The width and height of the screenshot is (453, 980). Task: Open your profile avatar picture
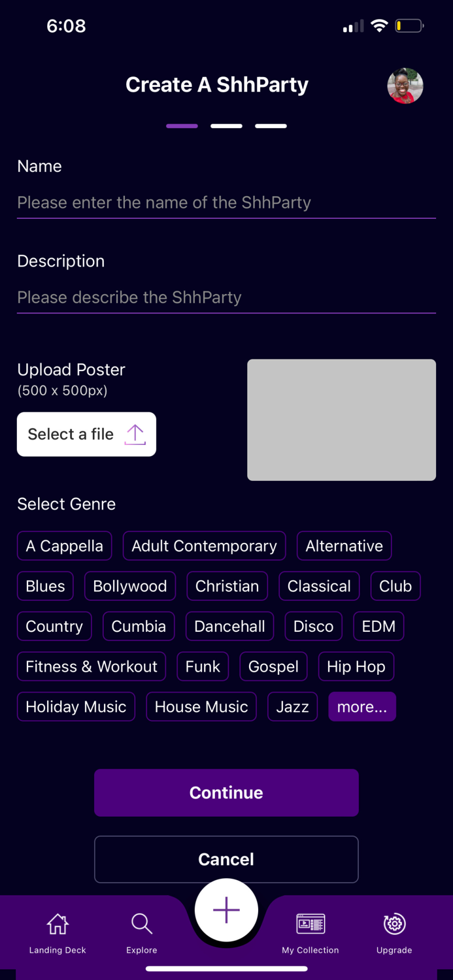tap(405, 86)
